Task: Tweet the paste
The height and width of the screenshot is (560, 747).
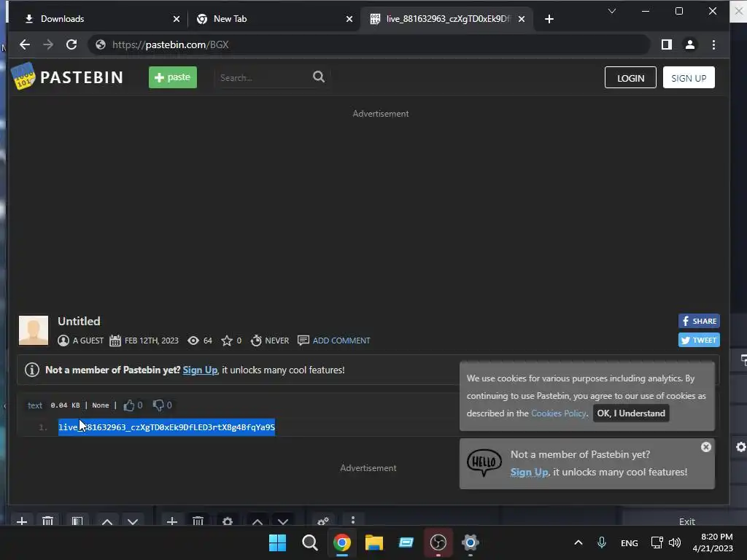Action: pos(699,340)
